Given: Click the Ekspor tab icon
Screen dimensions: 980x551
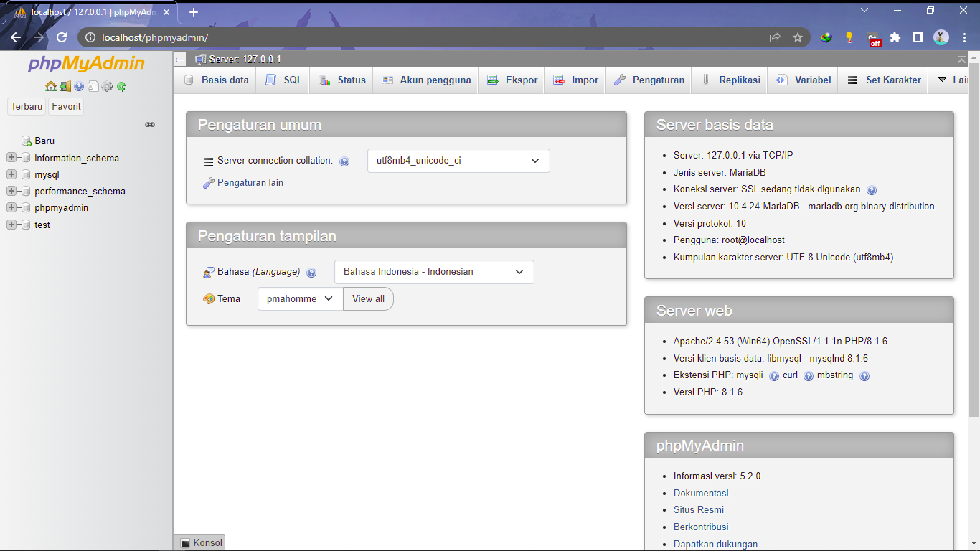Looking at the screenshot, I should point(492,80).
